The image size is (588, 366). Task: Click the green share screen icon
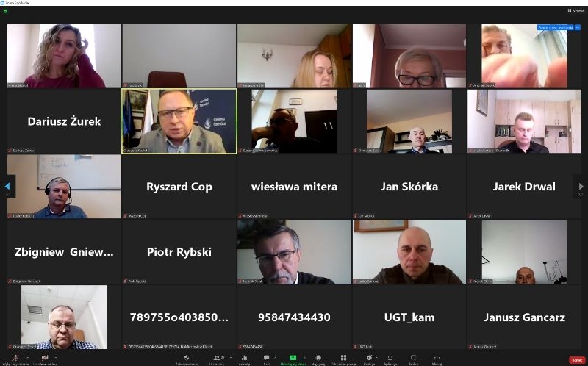click(x=293, y=358)
